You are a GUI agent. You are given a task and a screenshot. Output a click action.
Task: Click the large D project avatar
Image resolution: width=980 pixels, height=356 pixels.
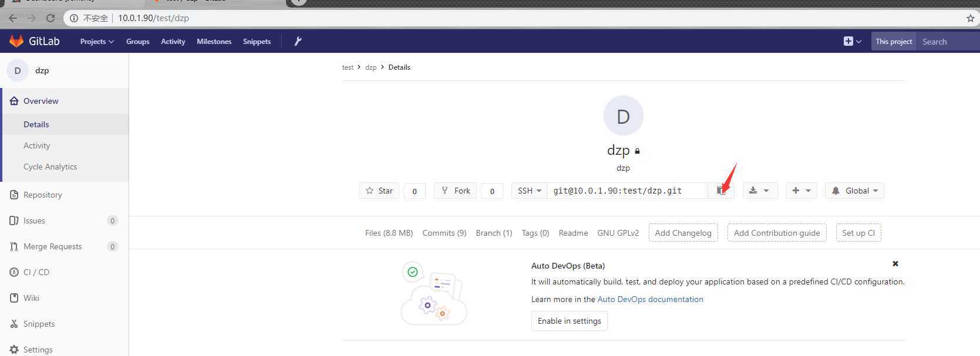click(623, 116)
